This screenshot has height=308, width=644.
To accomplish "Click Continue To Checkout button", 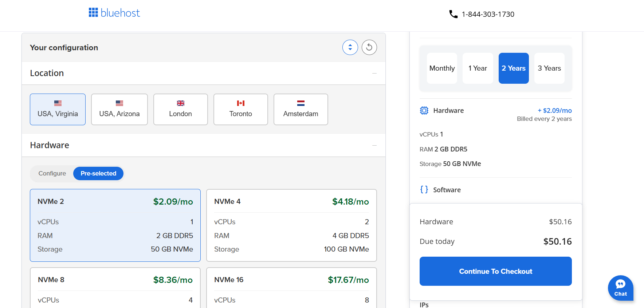I will 496,271.
